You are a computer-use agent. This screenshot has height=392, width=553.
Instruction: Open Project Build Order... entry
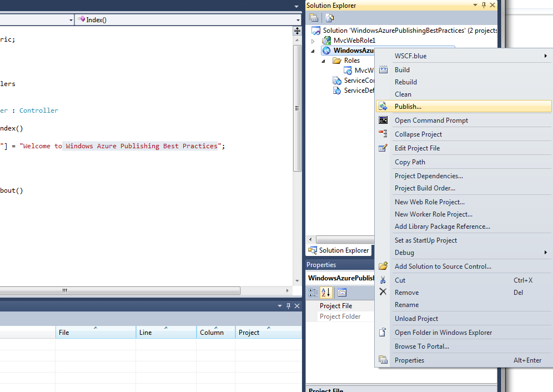pyautogui.click(x=464, y=188)
